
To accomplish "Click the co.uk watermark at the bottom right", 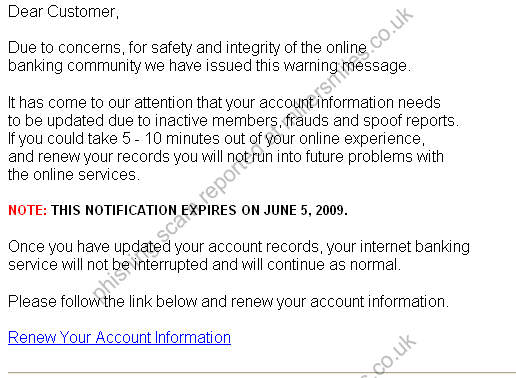I will (x=393, y=357).
